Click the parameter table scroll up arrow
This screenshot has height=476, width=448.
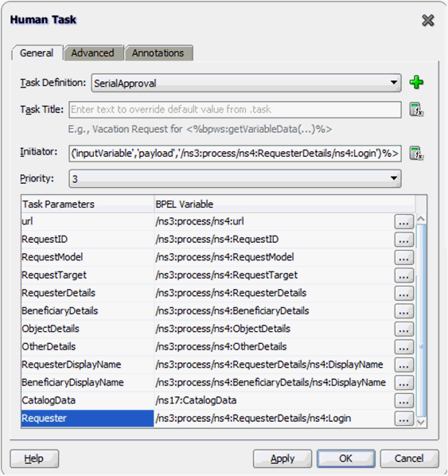[x=421, y=218]
